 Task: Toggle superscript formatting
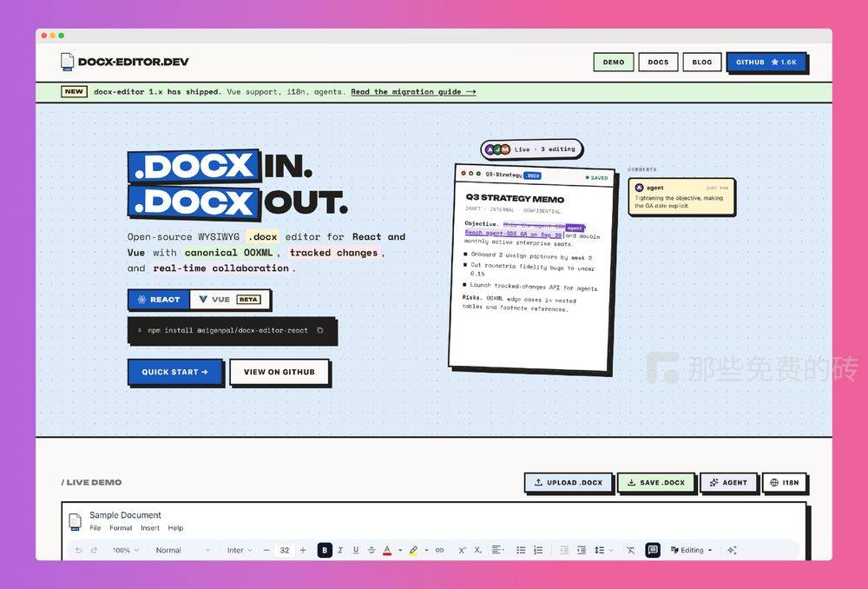click(462, 550)
